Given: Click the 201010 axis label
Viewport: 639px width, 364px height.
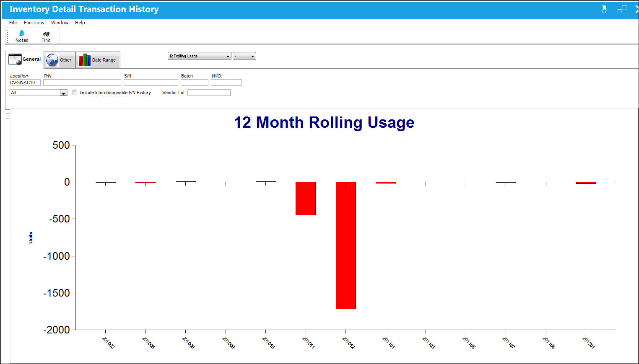Looking at the screenshot, I should 268,342.
